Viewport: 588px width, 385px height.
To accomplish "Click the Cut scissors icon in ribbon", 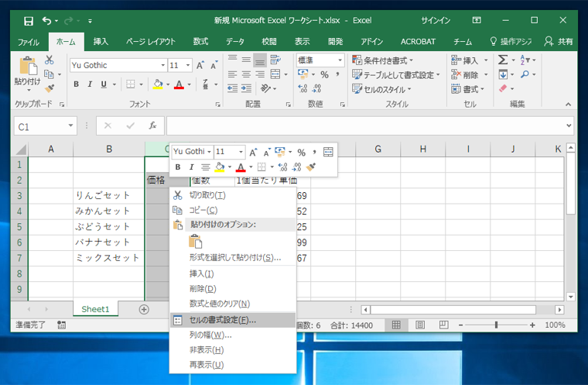I will click(x=49, y=60).
